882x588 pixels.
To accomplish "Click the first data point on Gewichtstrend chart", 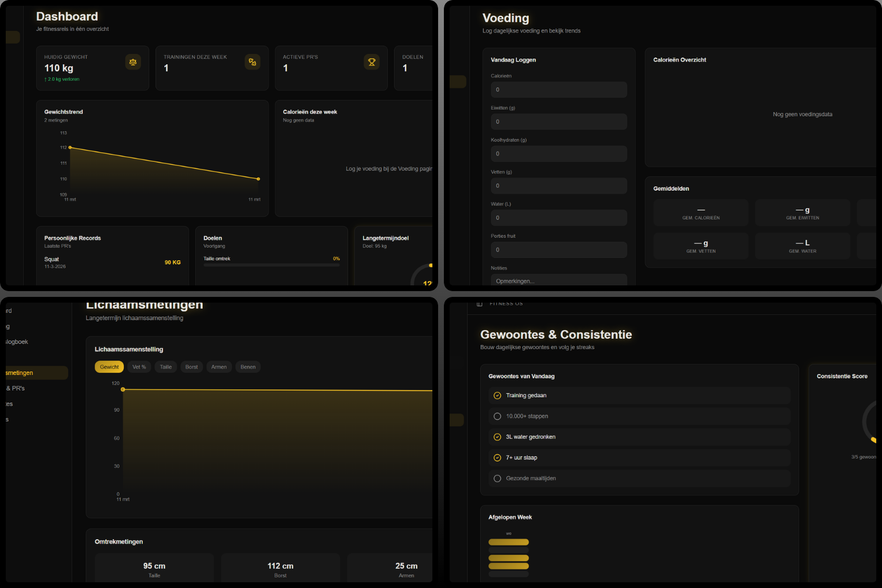I will pos(70,148).
